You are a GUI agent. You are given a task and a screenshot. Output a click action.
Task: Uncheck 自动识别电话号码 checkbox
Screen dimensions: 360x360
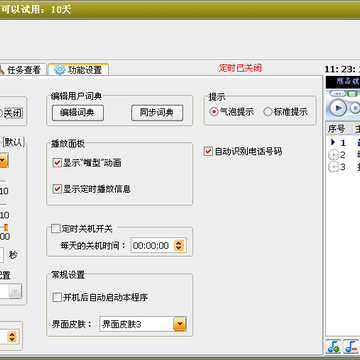[x=208, y=152]
